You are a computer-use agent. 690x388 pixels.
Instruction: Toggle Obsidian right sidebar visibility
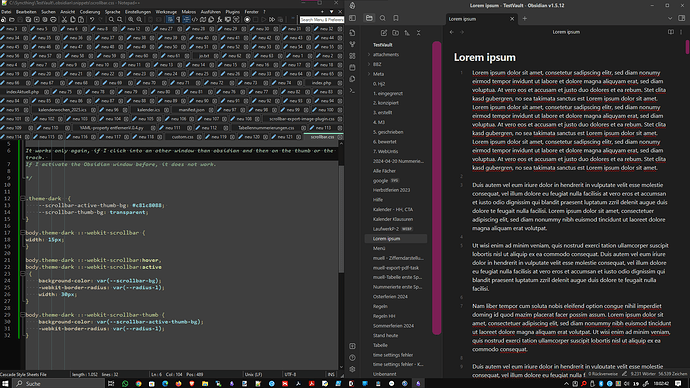[x=682, y=18]
